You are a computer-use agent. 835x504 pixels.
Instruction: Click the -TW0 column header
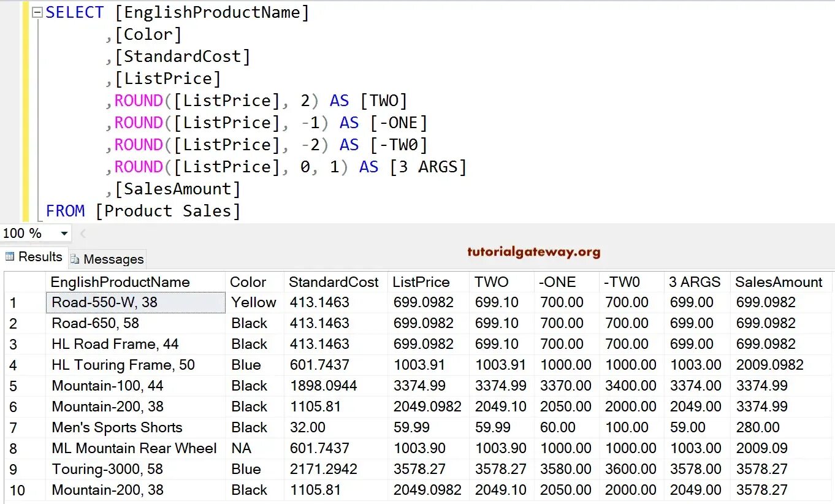pos(631,282)
